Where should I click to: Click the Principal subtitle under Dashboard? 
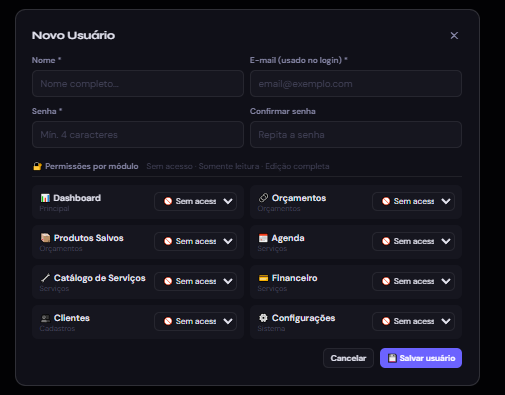(x=54, y=209)
